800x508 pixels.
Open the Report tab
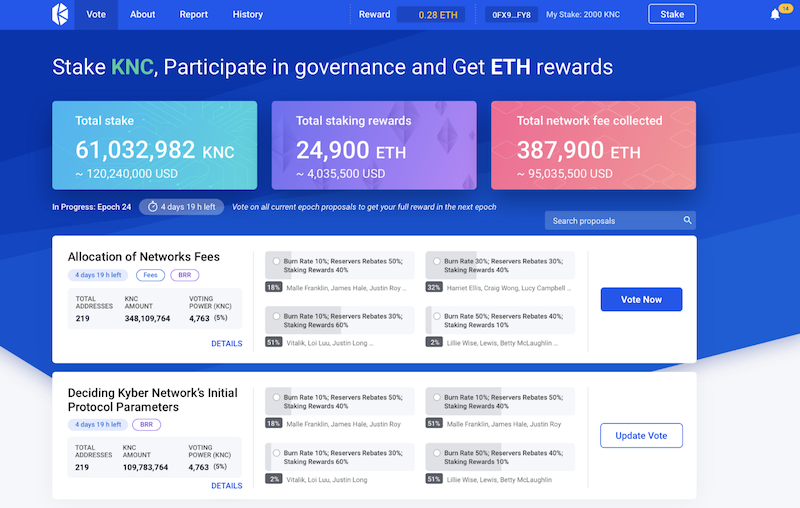(x=194, y=15)
